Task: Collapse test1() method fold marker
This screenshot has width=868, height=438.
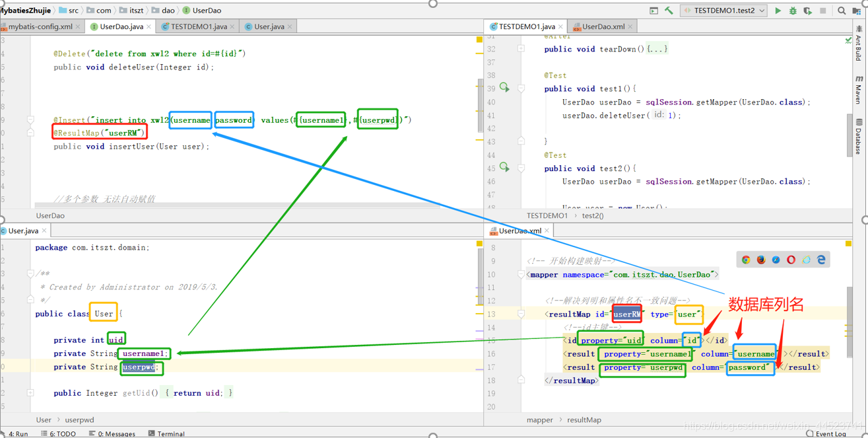Action: click(x=521, y=89)
